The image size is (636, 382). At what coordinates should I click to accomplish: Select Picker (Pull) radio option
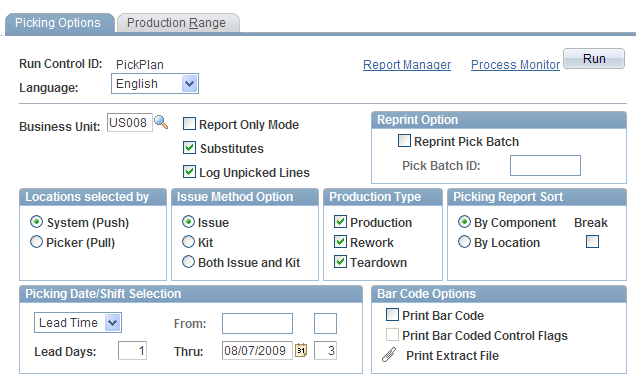(x=37, y=242)
